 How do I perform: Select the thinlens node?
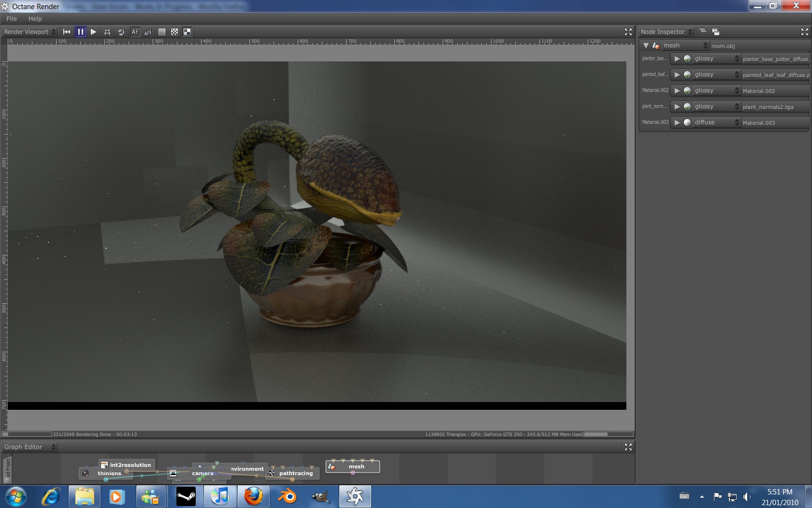[105, 474]
